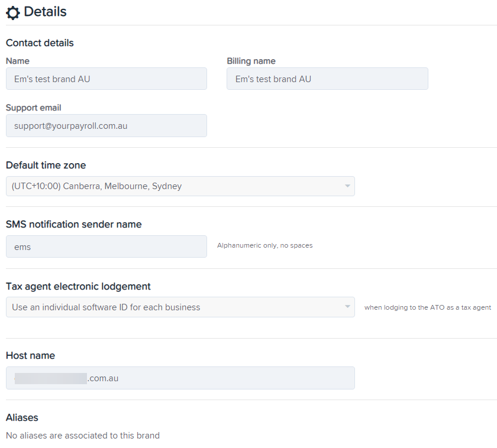Click the Details gear icon
The height and width of the screenshot is (448, 497).
pyautogui.click(x=13, y=13)
